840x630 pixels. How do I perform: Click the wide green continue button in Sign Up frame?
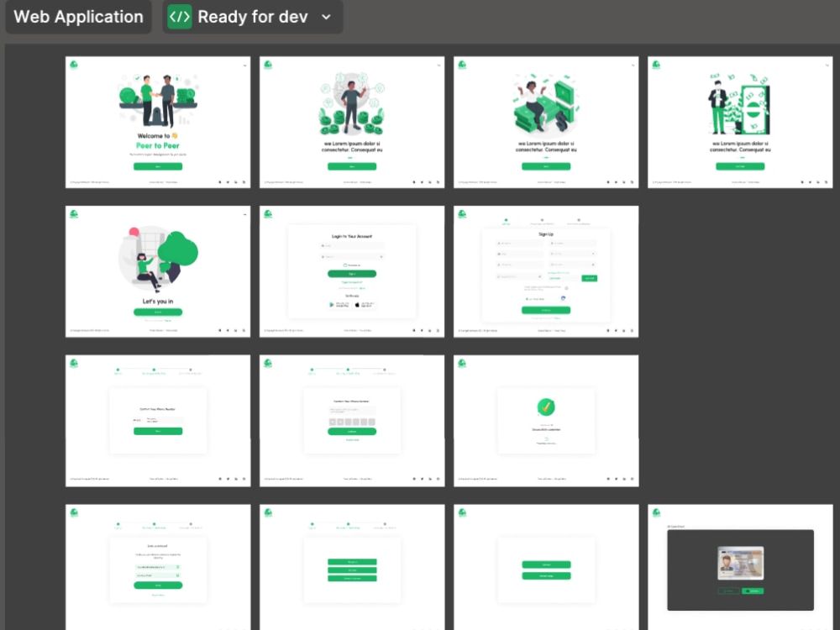[x=546, y=310]
